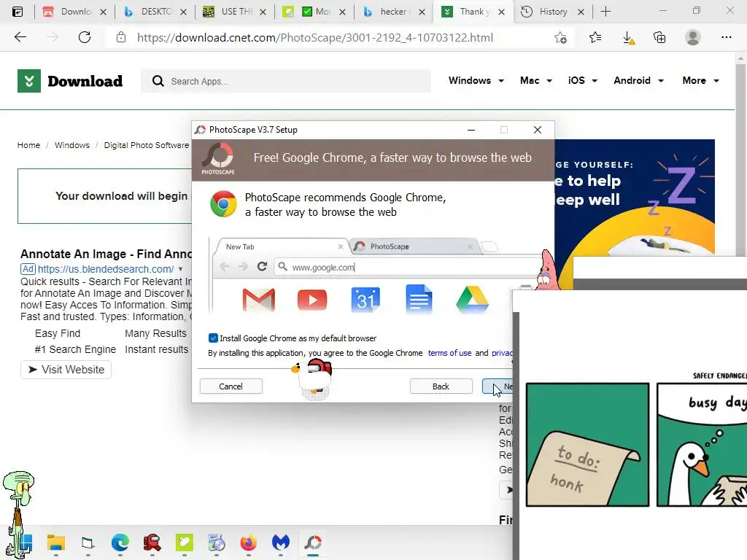
Task: Click the PhotoScape setup taskbar icon
Action: click(313, 542)
